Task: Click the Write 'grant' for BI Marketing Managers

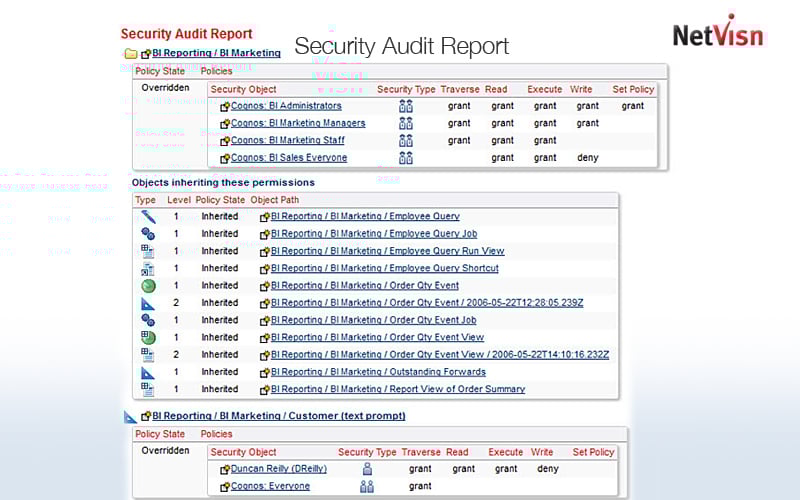Action: point(588,123)
